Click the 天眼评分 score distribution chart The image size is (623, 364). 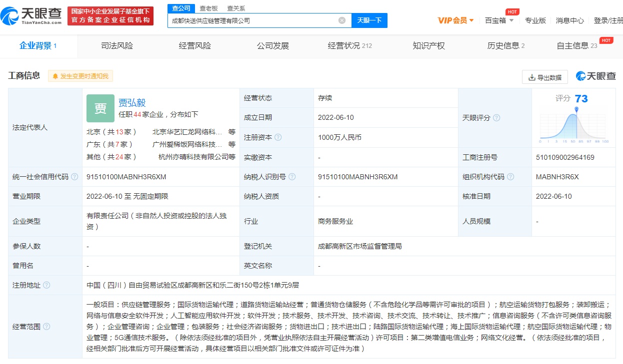click(x=574, y=125)
